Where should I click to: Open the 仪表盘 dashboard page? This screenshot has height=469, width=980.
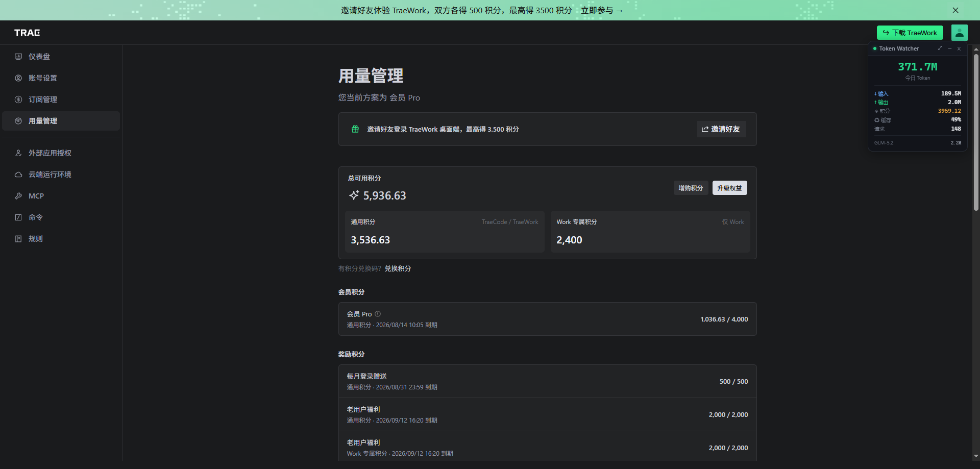61,57
